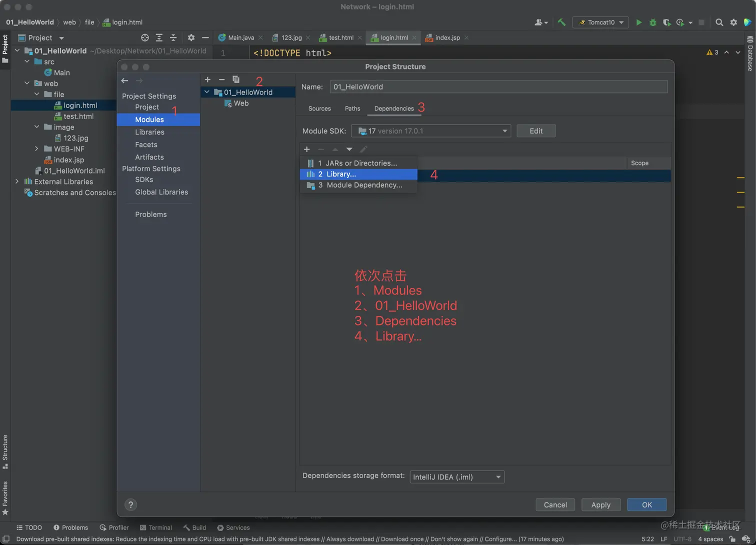Select Web facet under 01_HelloWorld

(x=236, y=103)
